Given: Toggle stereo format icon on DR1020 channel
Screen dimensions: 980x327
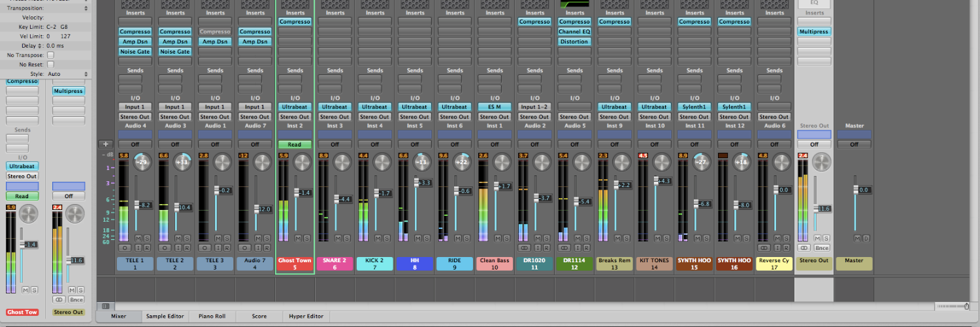Looking at the screenshot, I should 524,248.
